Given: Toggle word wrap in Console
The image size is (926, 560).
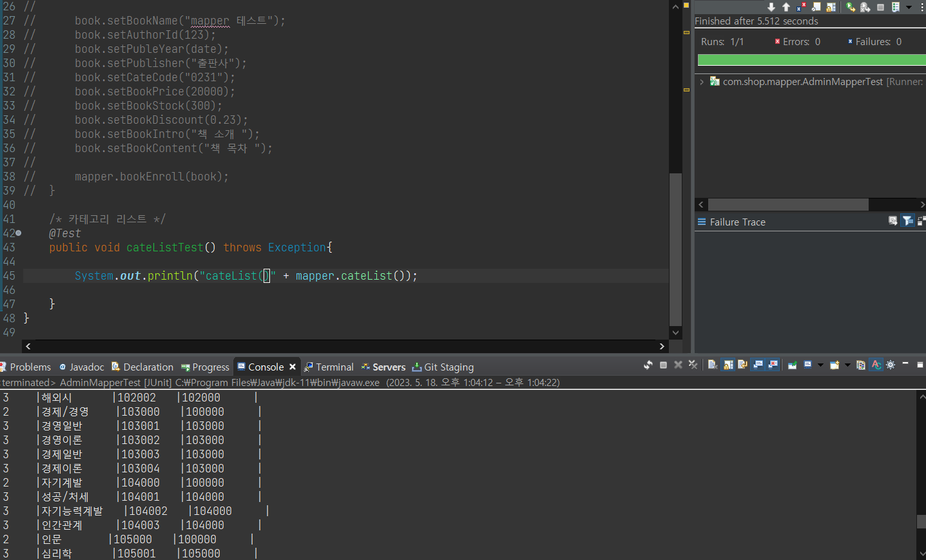Looking at the screenshot, I should (x=742, y=365).
